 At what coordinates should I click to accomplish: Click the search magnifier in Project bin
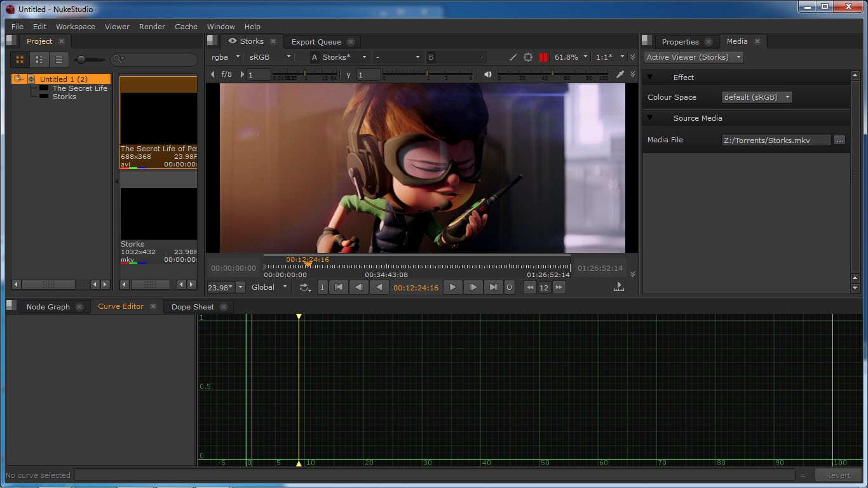(118, 60)
